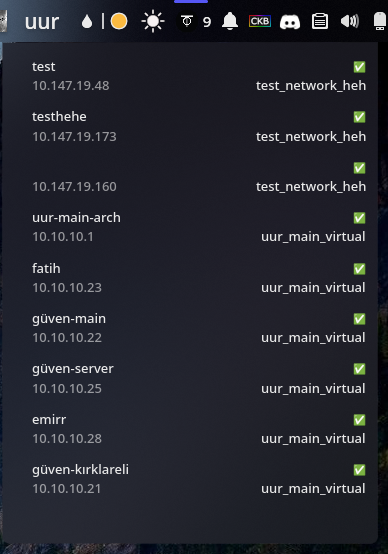Click the 10.10.10.22 address under güven-main

click(67, 338)
